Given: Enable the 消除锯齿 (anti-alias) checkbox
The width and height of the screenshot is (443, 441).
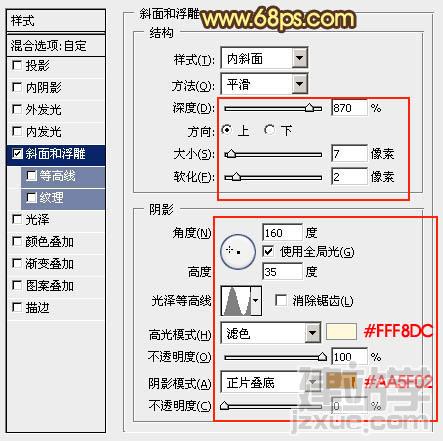Looking at the screenshot, I should pos(281,300).
